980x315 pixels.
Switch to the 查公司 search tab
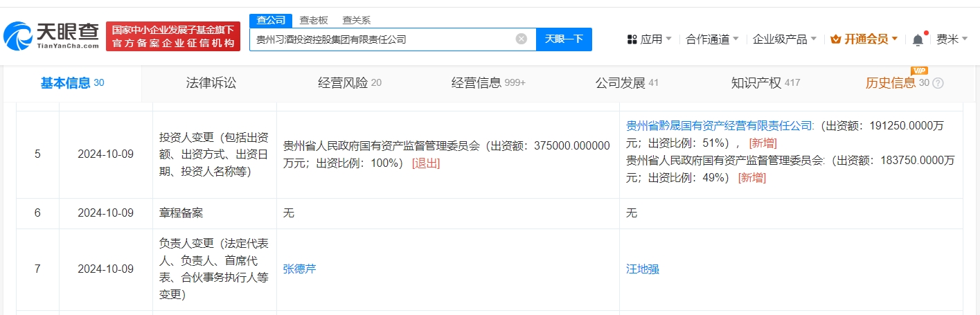coord(271,20)
